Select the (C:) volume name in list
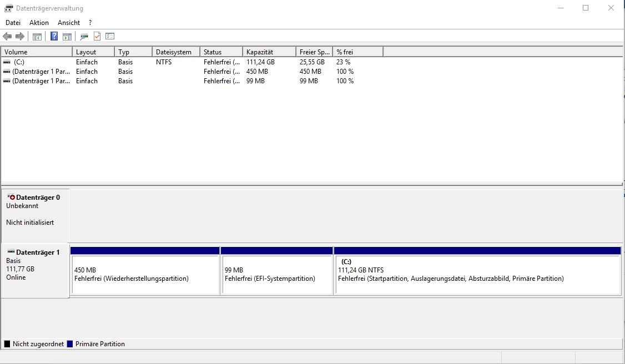Screen dimensions: 625x364 pos(19,62)
